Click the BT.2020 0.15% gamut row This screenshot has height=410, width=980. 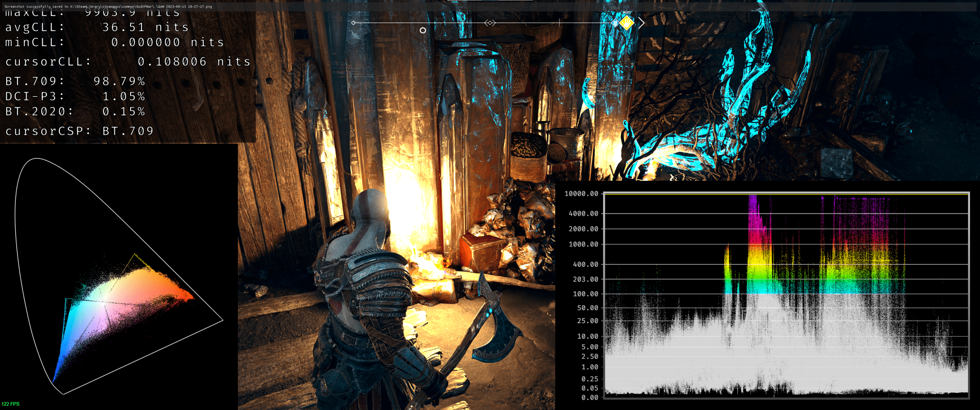coord(75,112)
